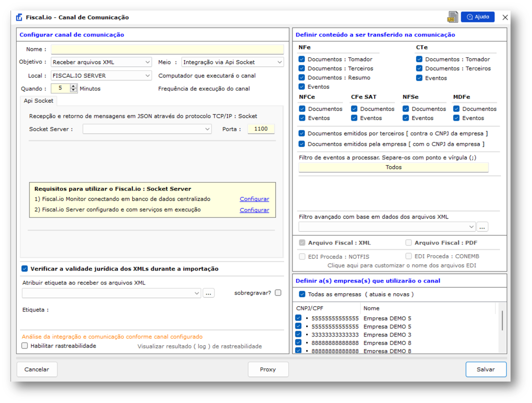Toggle NFSe Eventos checkbox
The width and height of the screenshot is (532, 403).
(x=406, y=118)
